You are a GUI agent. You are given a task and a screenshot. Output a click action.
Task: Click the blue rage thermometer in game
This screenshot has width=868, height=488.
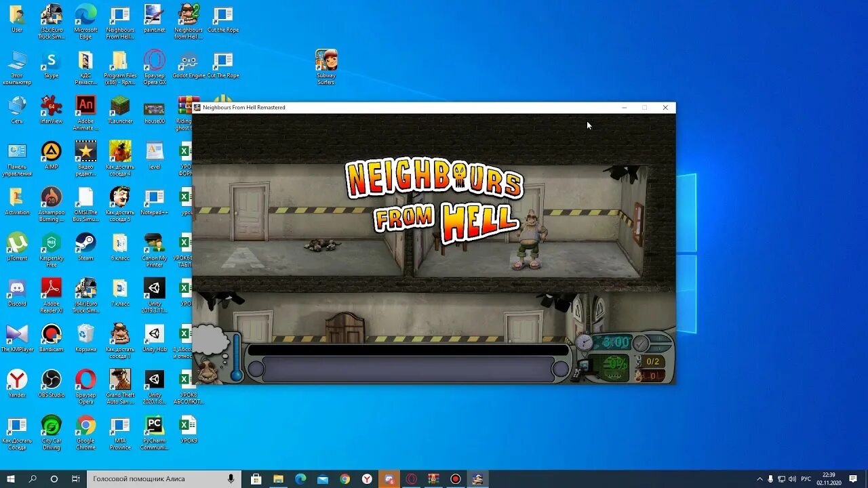[236, 357]
